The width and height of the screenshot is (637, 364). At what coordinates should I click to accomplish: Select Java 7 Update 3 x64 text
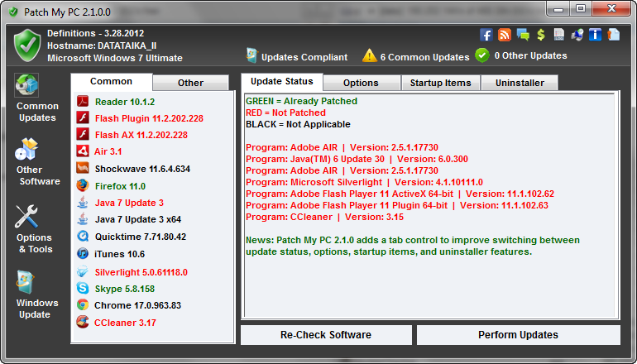click(x=138, y=219)
